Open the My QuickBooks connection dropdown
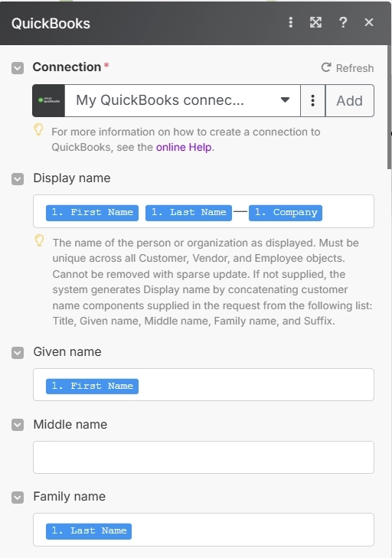Image resolution: width=392 pixels, height=558 pixels. pyautogui.click(x=182, y=100)
